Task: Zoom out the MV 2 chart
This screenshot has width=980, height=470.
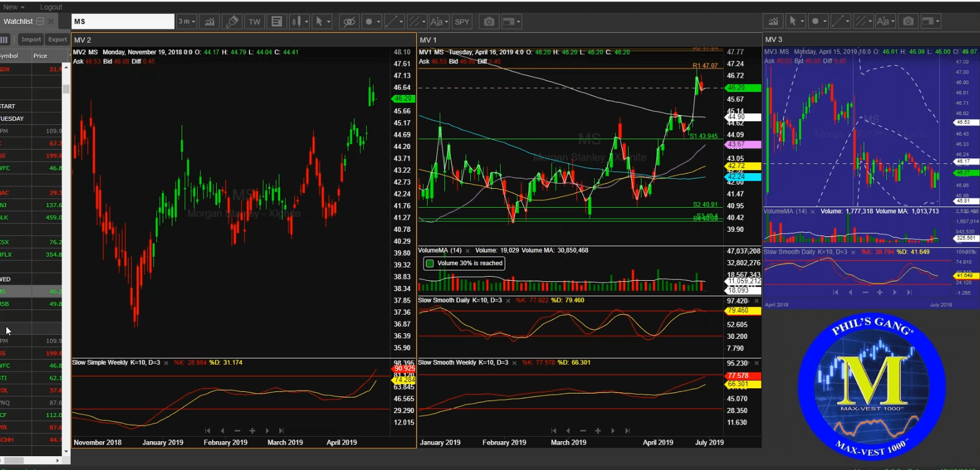Action: pyautogui.click(x=237, y=430)
